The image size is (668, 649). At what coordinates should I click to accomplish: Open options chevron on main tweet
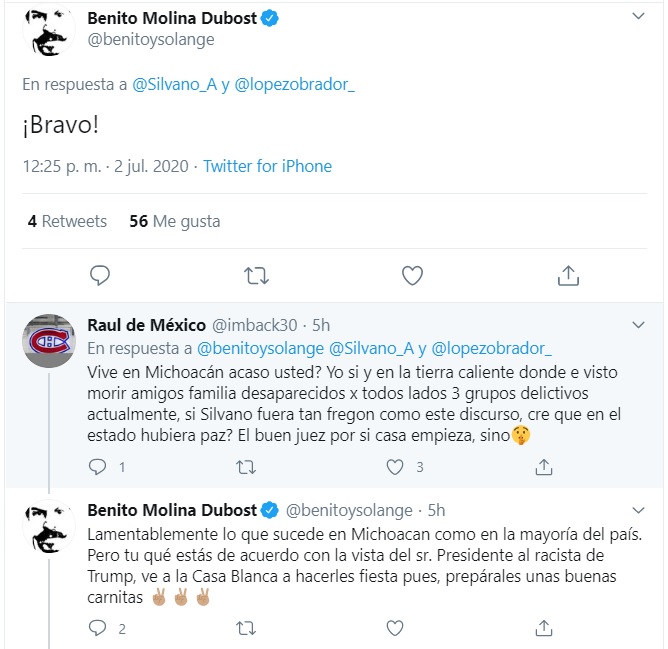pos(639,19)
